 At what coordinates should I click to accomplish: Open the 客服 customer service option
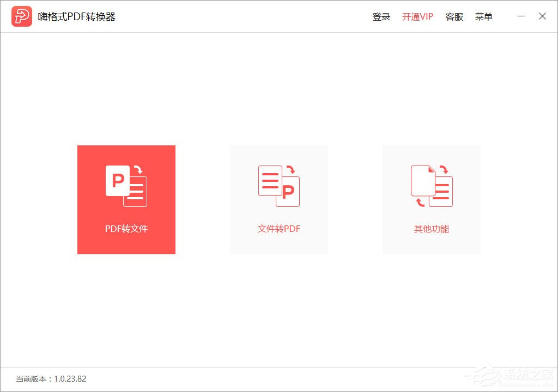click(x=454, y=16)
